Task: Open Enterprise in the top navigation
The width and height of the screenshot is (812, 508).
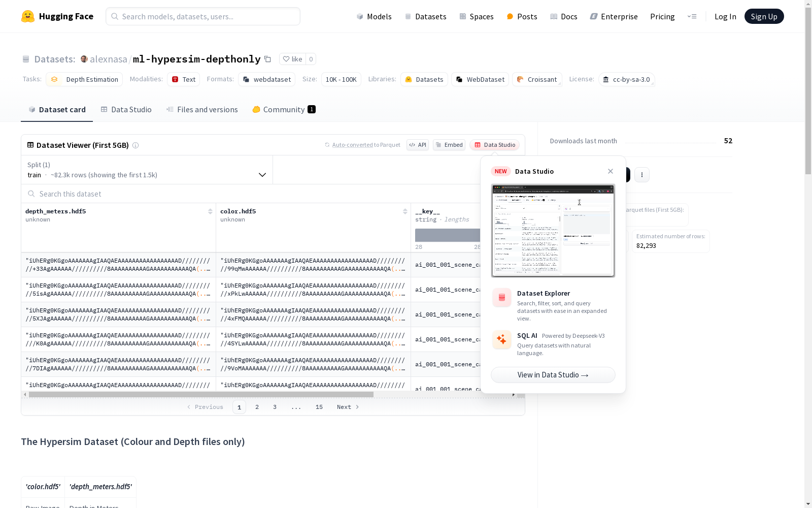Action: coord(614,16)
